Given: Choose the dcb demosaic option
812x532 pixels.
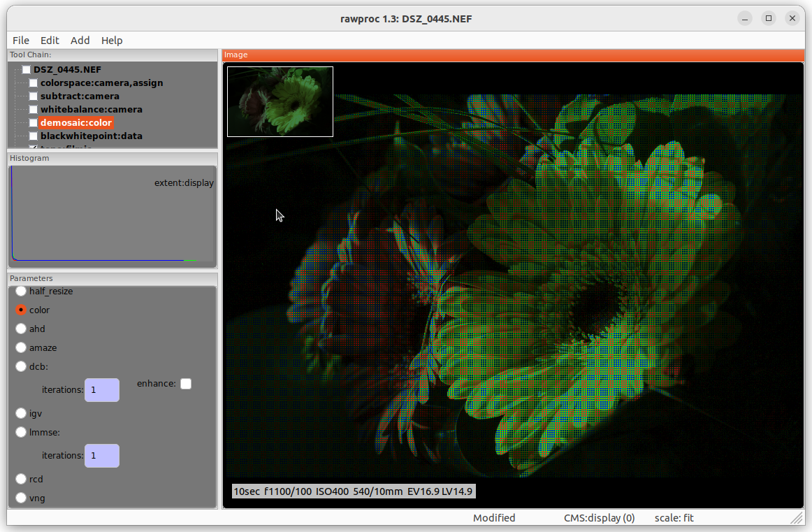Looking at the screenshot, I should (21, 366).
